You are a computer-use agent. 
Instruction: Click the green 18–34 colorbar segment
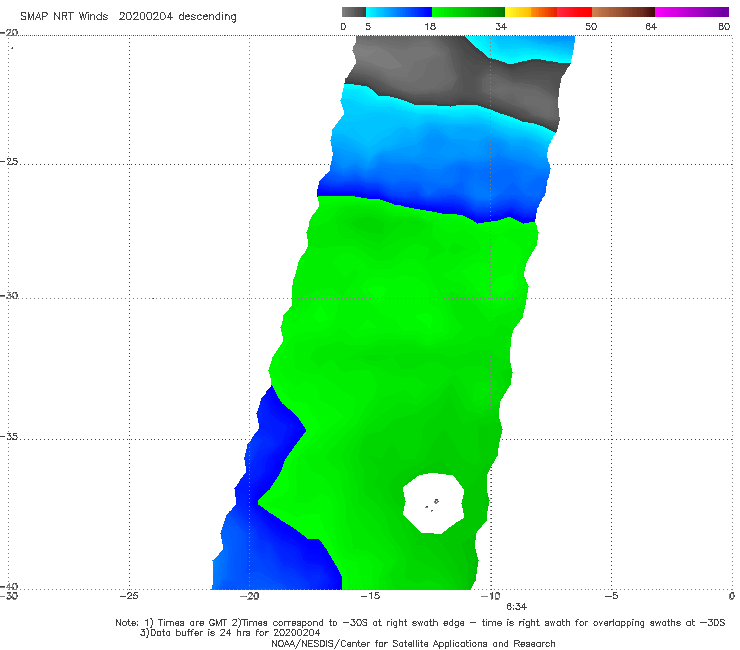pyautogui.click(x=468, y=12)
